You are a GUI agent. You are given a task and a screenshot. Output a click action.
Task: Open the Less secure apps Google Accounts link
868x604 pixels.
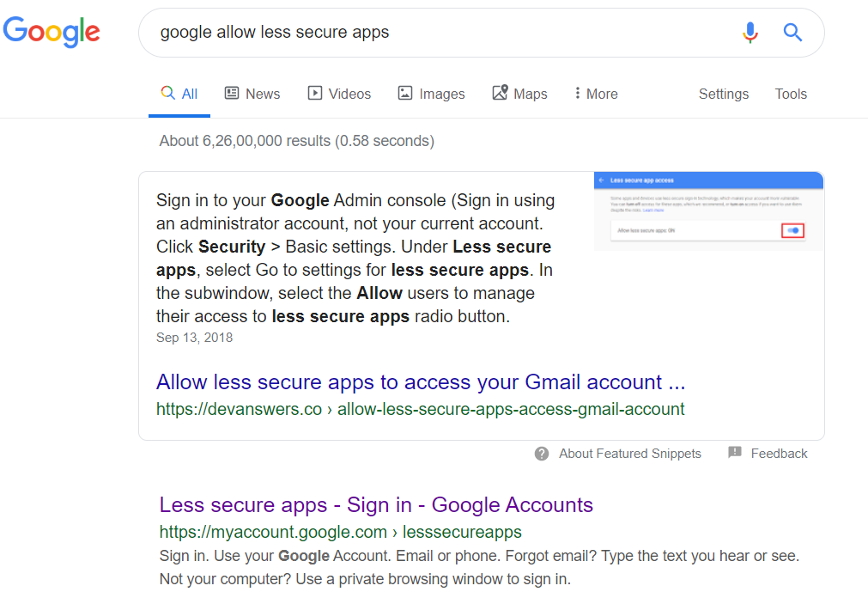click(376, 505)
